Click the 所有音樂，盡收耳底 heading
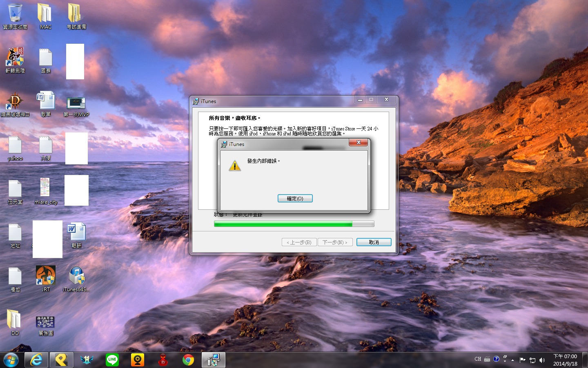 click(234, 118)
